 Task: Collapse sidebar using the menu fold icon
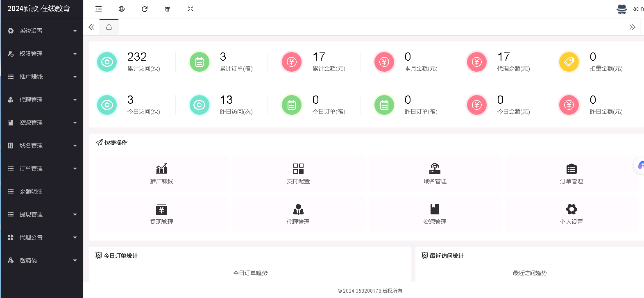pyautogui.click(x=99, y=9)
